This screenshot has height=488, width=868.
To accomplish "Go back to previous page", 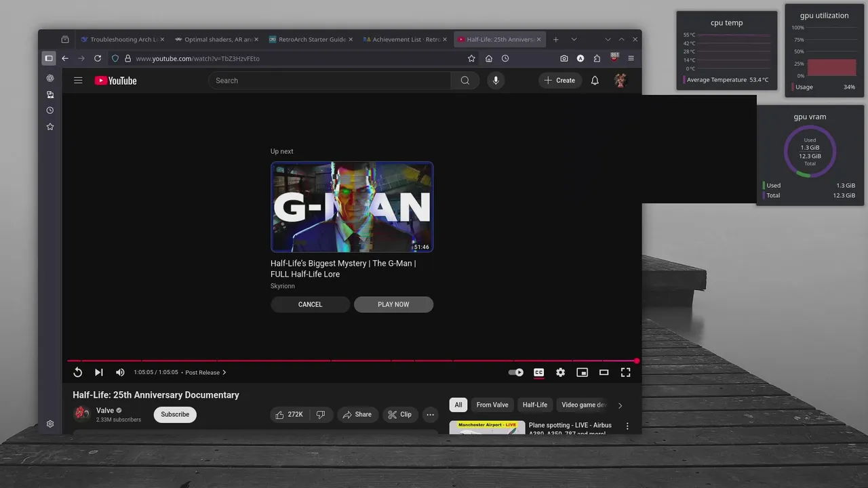I will (x=65, y=58).
